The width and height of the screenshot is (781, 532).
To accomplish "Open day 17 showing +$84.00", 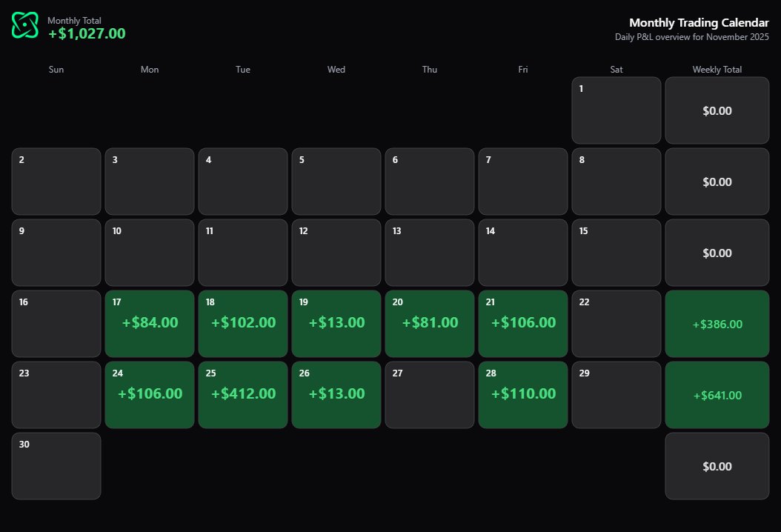I will 150,324.
